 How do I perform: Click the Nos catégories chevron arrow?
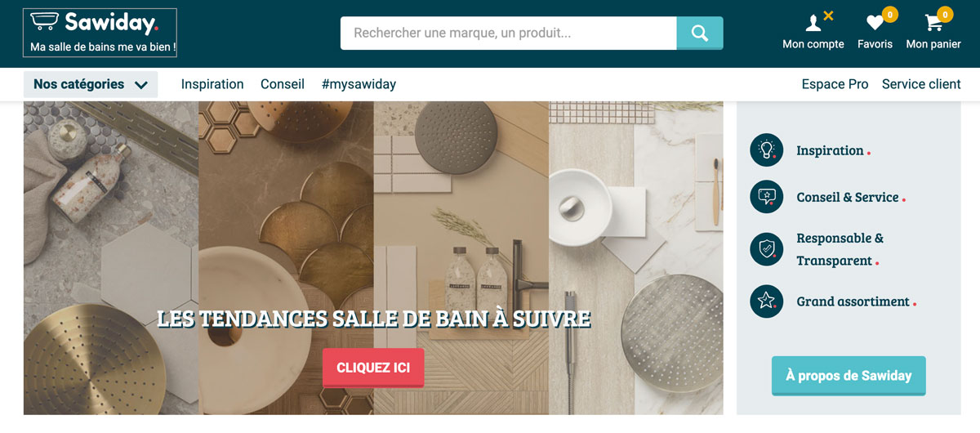140,85
